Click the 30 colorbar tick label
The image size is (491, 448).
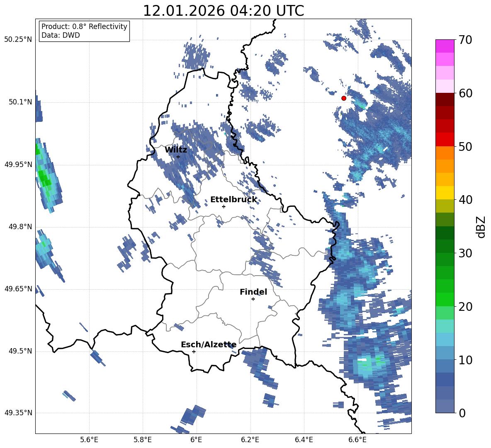(x=465, y=253)
